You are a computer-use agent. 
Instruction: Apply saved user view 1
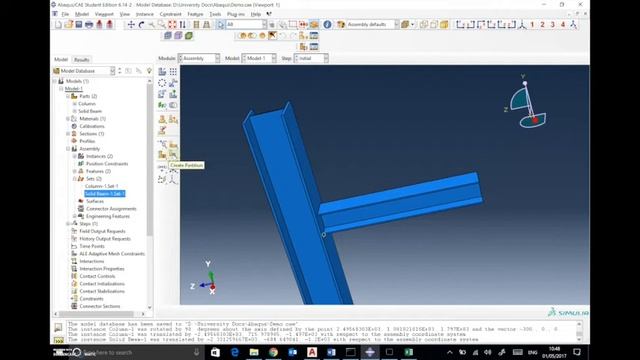pyautogui.click(x=532, y=25)
